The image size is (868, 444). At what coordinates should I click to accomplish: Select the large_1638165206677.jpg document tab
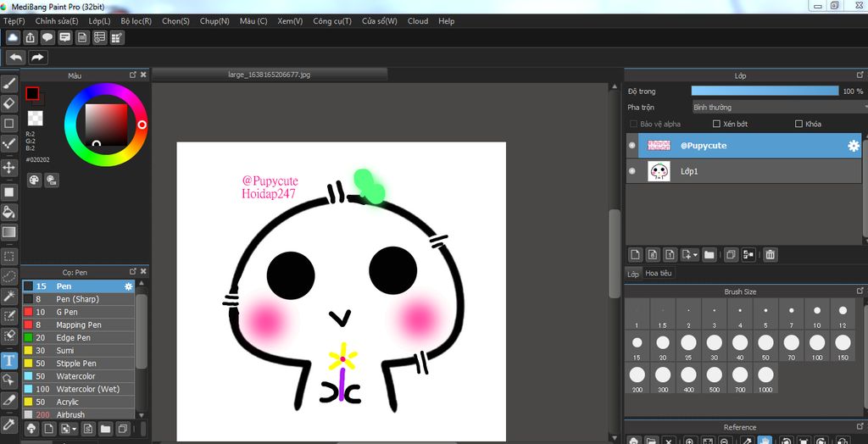coord(269,74)
